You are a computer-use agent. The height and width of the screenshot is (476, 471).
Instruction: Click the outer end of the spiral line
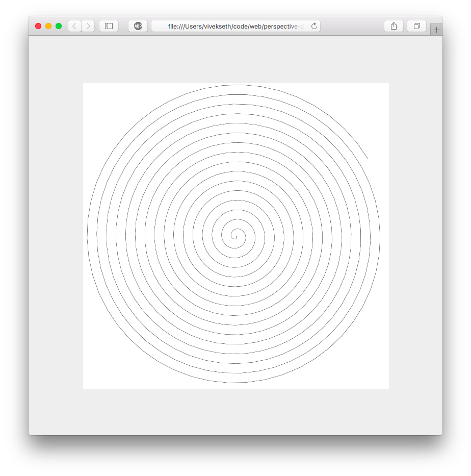[367, 158]
